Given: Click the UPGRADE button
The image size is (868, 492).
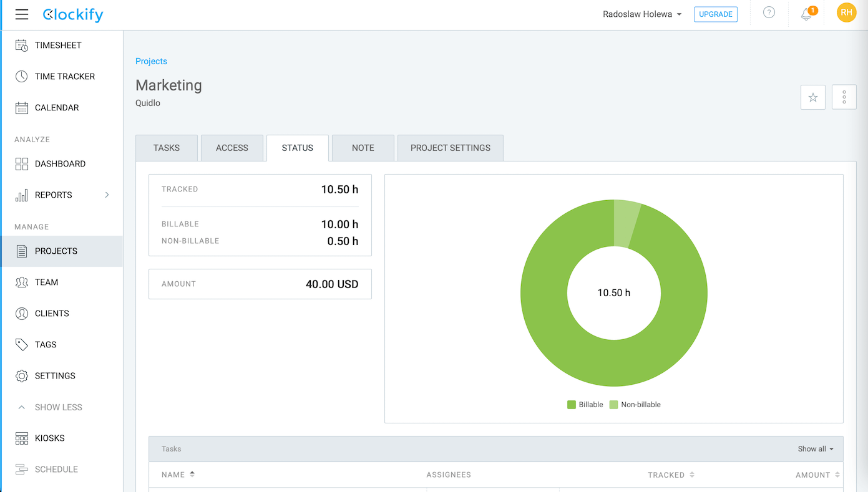Looking at the screenshot, I should [x=715, y=13].
